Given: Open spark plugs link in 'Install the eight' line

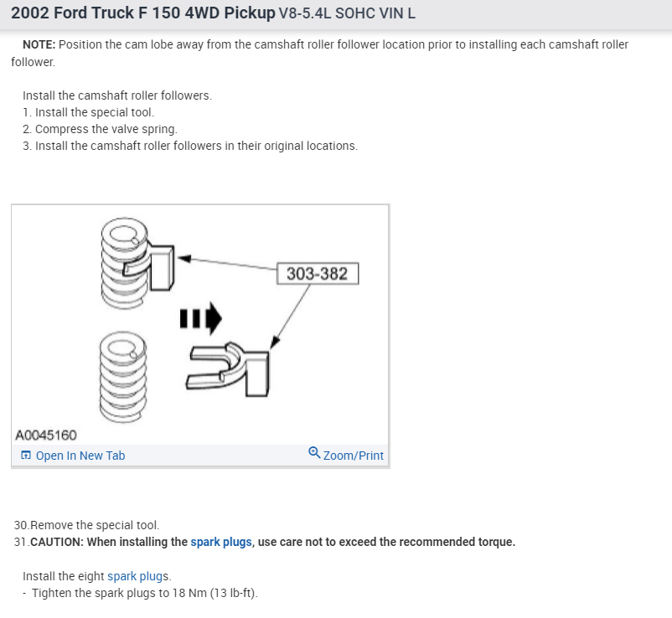Looking at the screenshot, I should pyautogui.click(x=137, y=576).
